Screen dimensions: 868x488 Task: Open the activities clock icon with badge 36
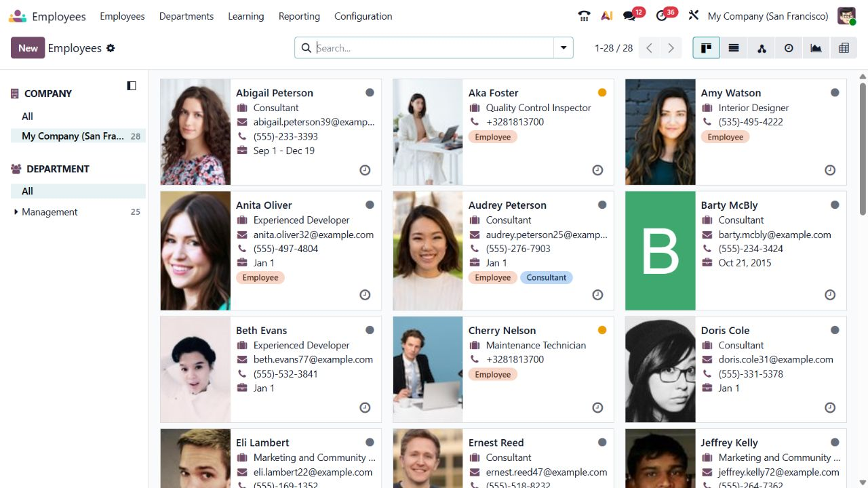(x=663, y=16)
